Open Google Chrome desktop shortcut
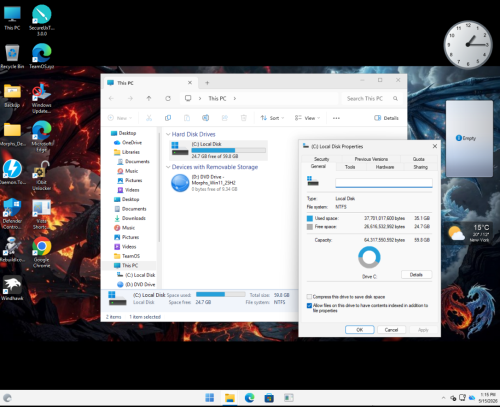Image resolution: width=500 pixels, height=407 pixels. pyautogui.click(x=42, y=252)
